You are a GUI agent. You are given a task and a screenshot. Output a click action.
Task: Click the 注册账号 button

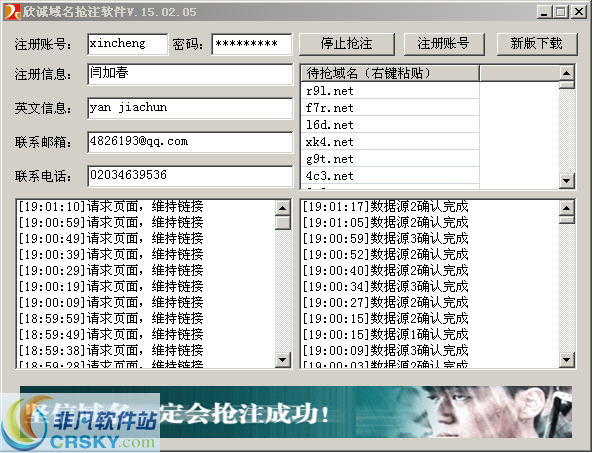coord(444,44)
